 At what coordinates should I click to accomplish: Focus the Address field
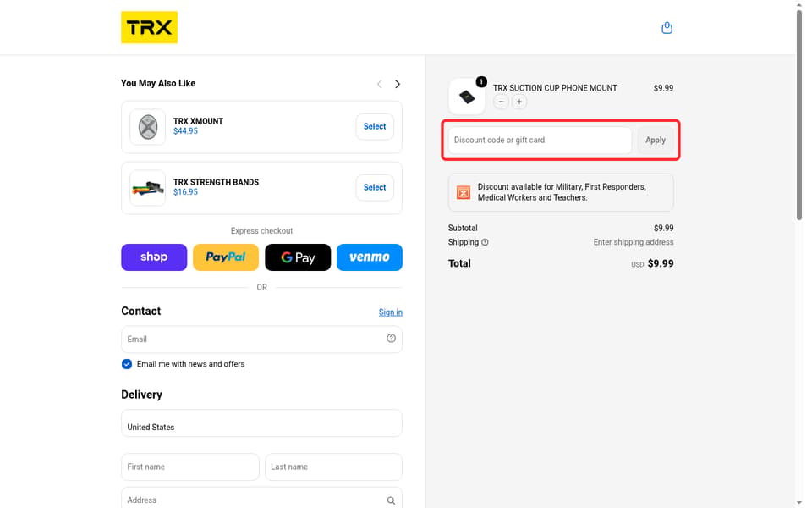[x=261, y=500]
